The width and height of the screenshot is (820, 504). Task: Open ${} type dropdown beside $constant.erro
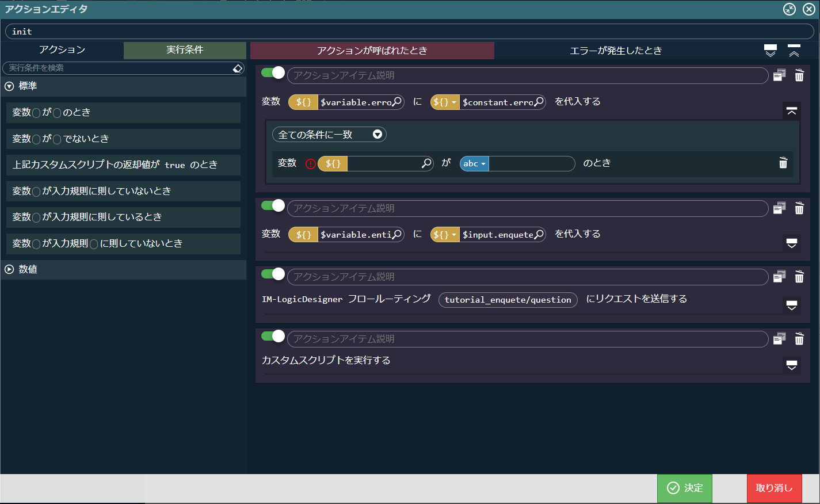pyautogui.click(x=445, y=102)
